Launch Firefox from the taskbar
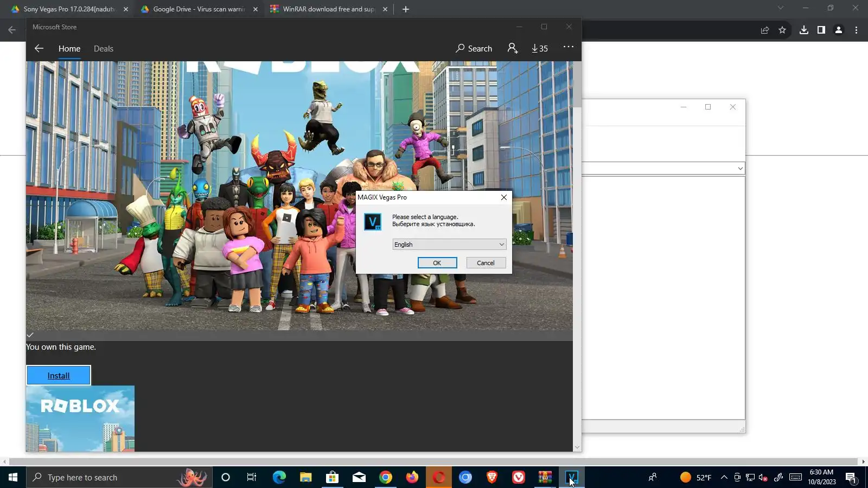The height and width of the screenshot is (488, 868). (x=412, y=477)
